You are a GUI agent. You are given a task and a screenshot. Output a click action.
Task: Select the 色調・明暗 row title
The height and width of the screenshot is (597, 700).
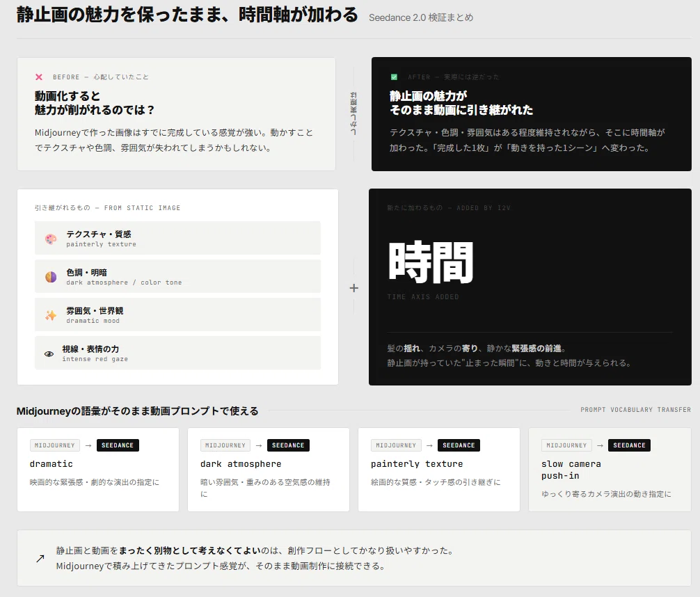click(x=86, y=272)
